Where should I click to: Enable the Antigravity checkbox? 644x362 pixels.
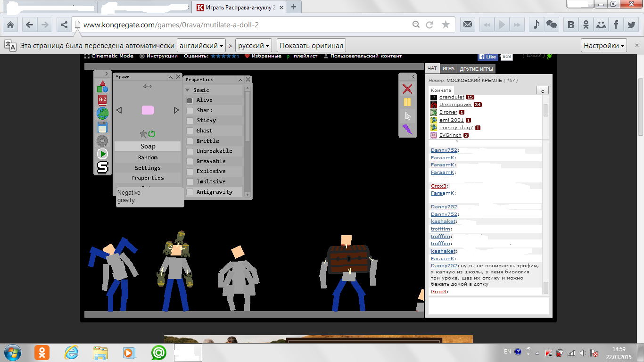pyautogui.click(x=190, y=192)
